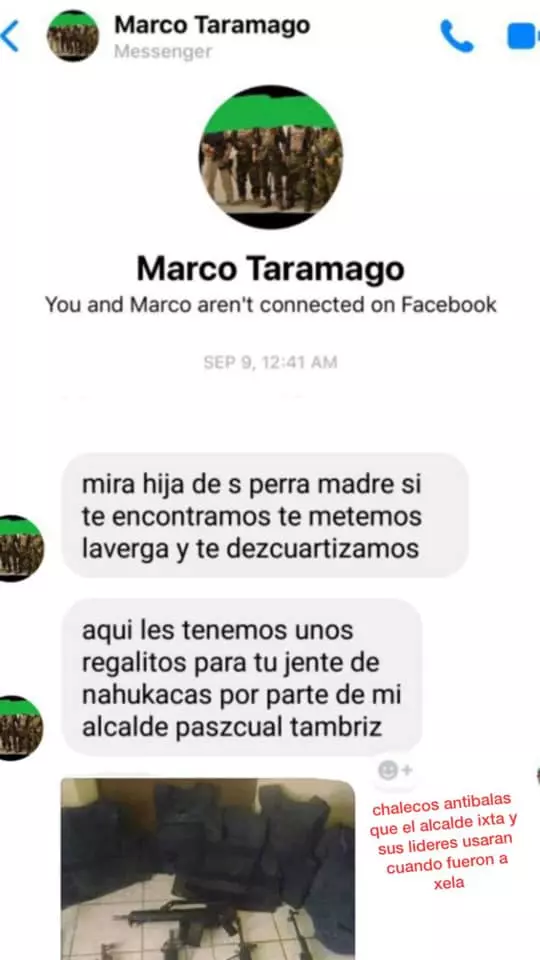The width and height of the screenshot is (540, 960).
Task: Tap the word 'dezcuartizamos' in first bubble
Action: (323, 548)
